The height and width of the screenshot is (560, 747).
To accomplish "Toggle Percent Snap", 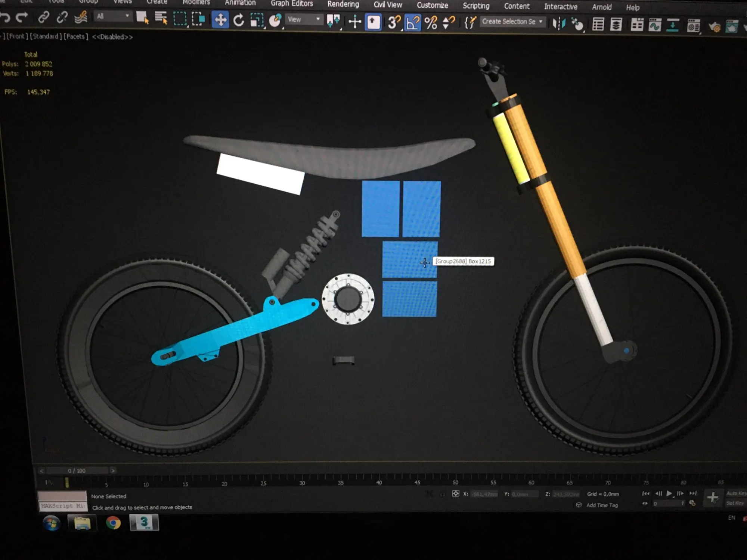I will [431, 23].
